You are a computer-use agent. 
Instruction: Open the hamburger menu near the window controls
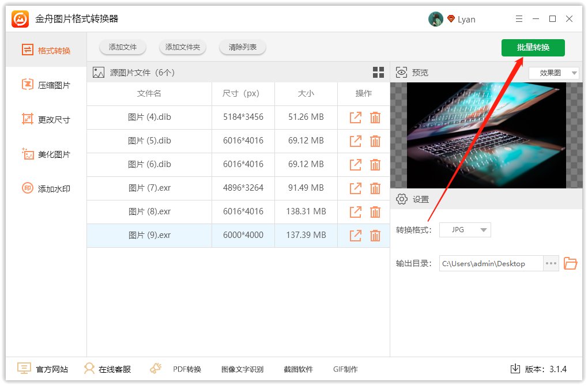click(518, 19)
